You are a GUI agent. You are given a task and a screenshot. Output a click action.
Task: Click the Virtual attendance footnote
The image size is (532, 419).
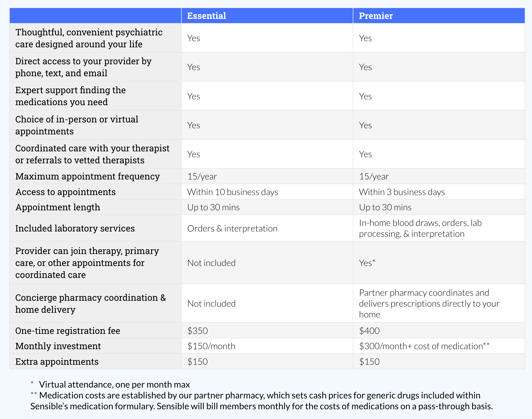point(114,385)
